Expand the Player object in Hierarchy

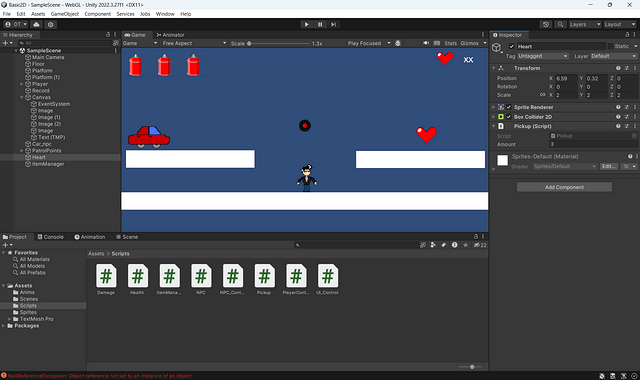(22, 84)
